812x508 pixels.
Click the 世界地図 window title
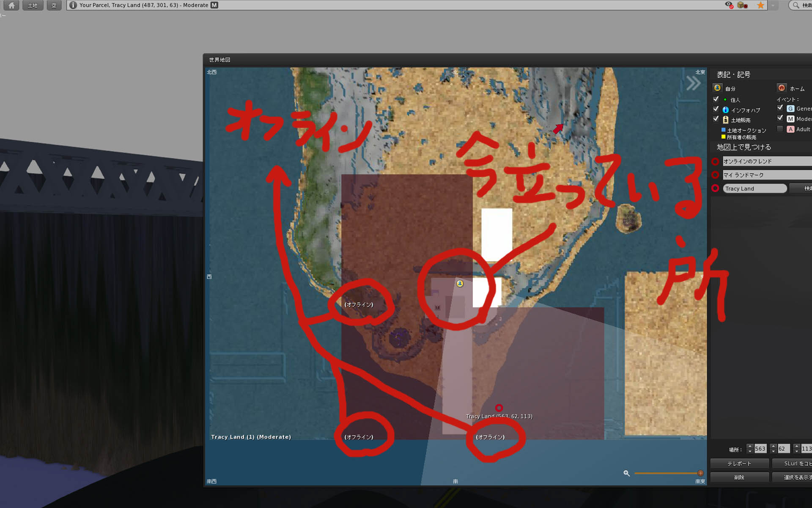coord(219,60)
